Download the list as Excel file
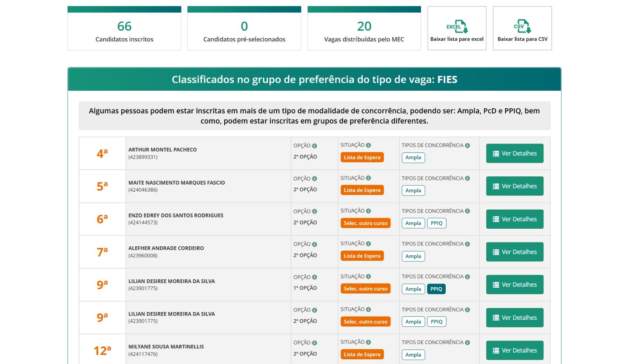 point(457,28)
